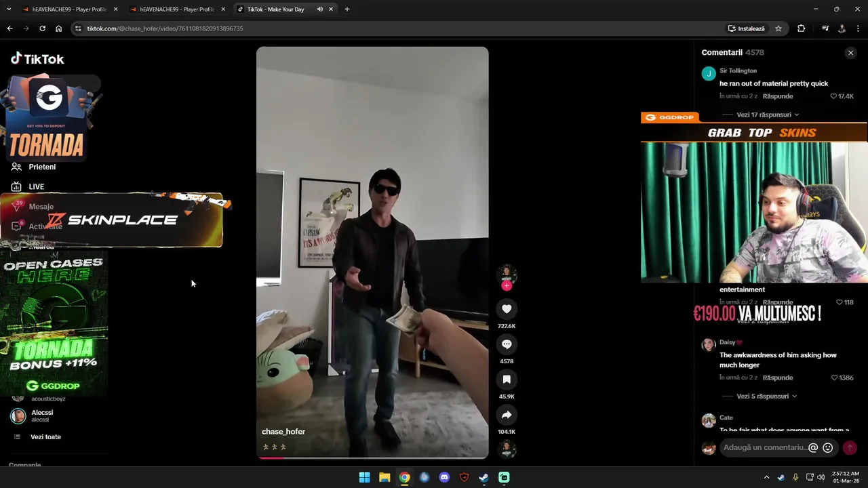This screenshot has width=868, height=488.
Task: Expand 5 replies under Daisy's comment
Action: click(x=766, y=396)
